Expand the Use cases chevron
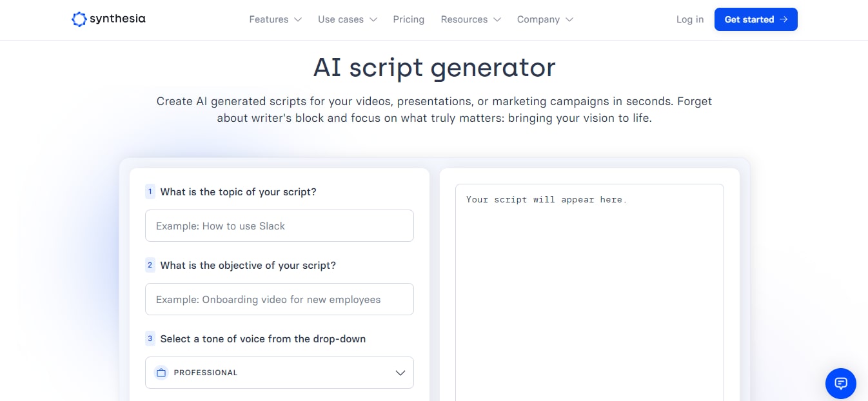The width and height of the screenshot is (868, 401). [373, 19]
